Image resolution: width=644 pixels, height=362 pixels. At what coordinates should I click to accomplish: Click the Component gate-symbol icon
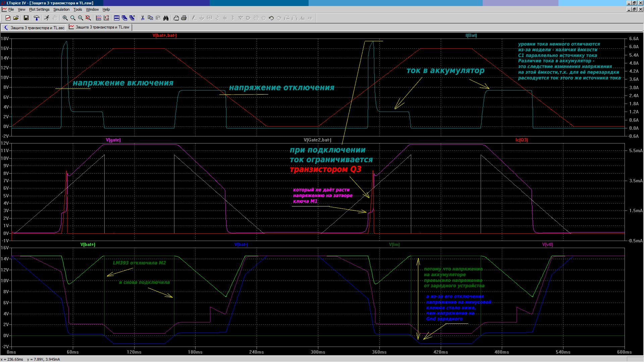pos(248,18)
